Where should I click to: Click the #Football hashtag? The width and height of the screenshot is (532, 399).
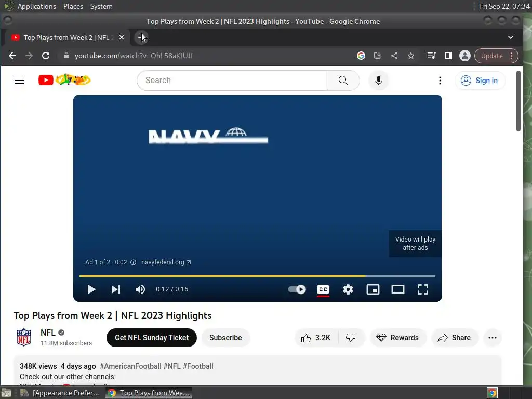click(198, 366)
